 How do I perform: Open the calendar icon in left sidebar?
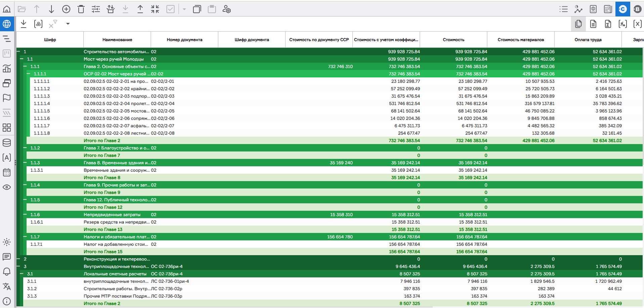tap(7, 172)
